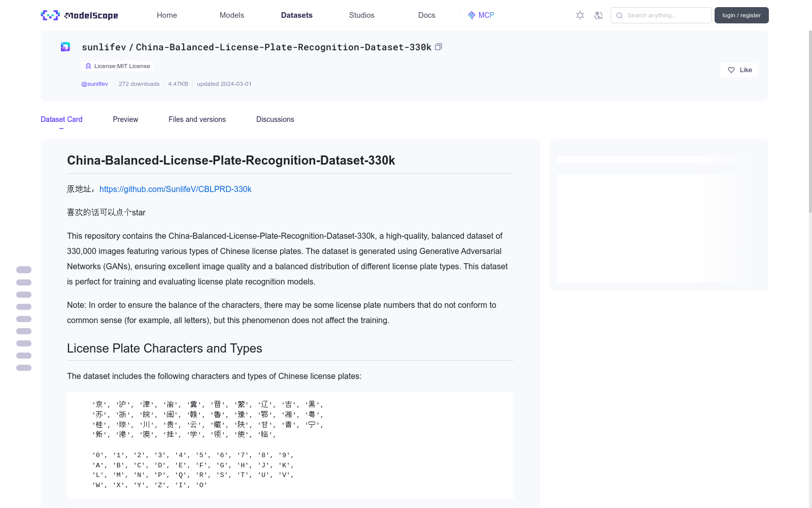
Task: Open the Discussions tab
Action: (x=275, y=119)
